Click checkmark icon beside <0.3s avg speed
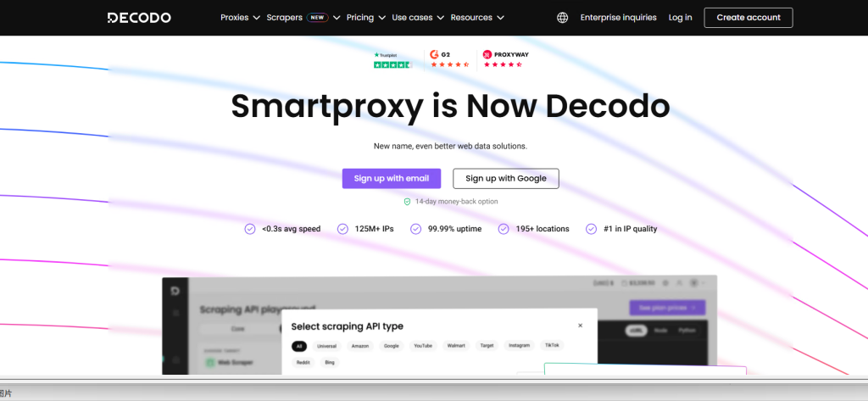The image size is (868, 401). 250,229
